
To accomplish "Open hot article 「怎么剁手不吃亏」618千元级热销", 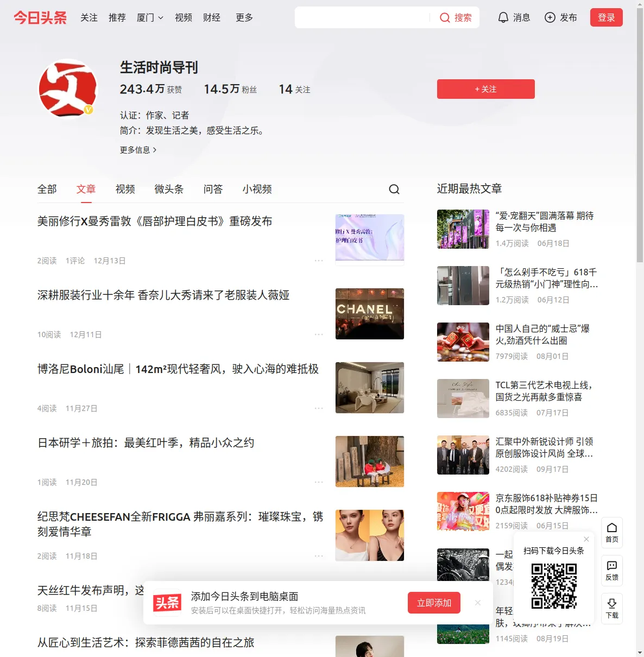I will [547, 278].
